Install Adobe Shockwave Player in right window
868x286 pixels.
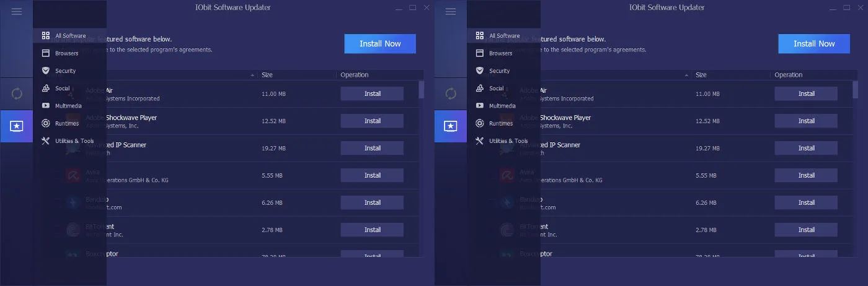(x=806, y=121)
